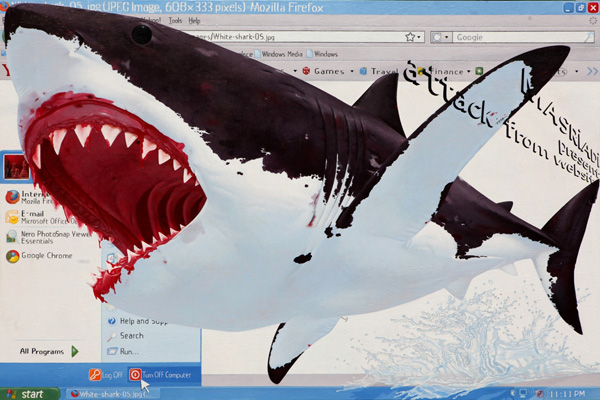Open the search engine selector dropdown
Viewport: 600px width, 400px height.
[446, 38]
